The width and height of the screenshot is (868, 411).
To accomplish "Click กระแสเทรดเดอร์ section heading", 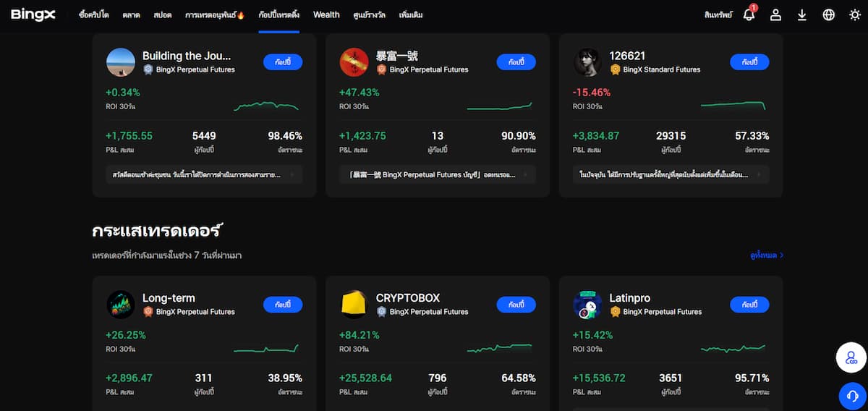I will (157, 230).
